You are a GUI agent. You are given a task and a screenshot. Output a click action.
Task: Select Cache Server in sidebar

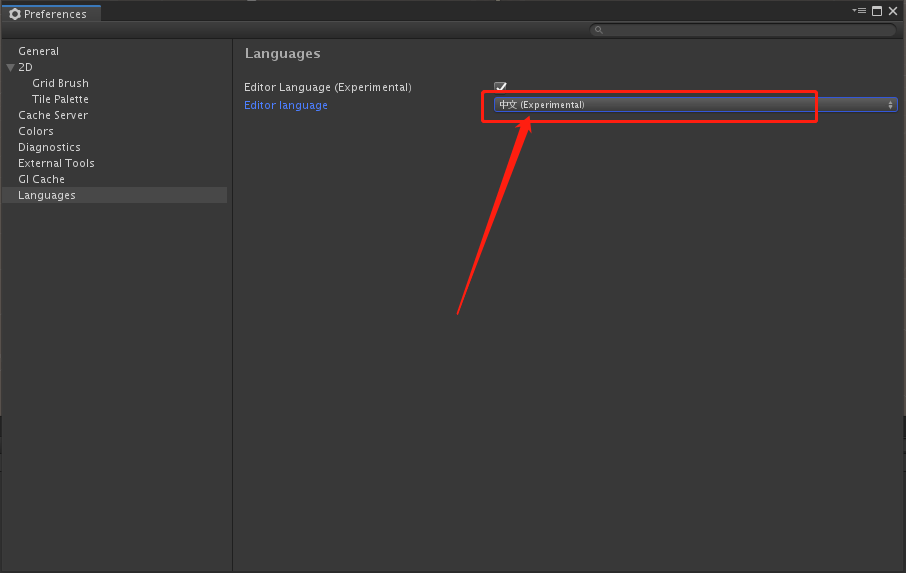tap(53, 116)
